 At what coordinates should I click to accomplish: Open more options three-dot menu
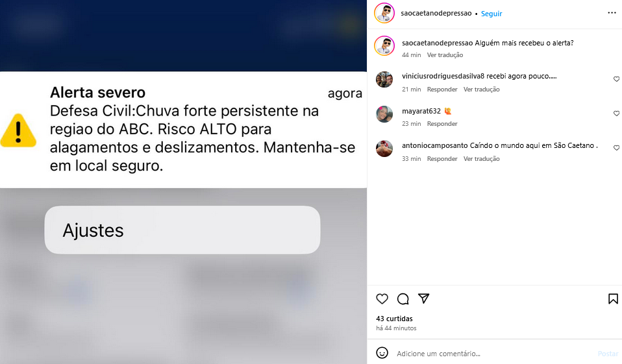coord(612,13)
